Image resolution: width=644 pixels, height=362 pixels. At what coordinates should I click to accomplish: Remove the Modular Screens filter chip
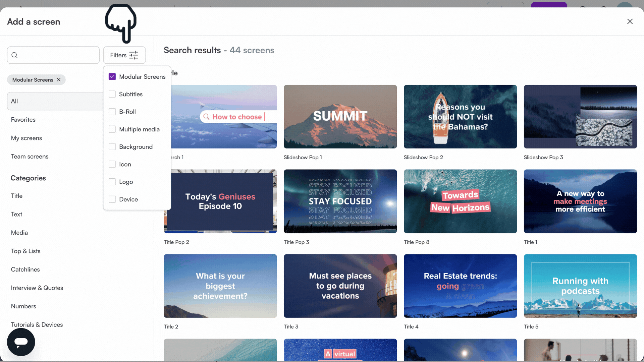(x=59, y=80)
